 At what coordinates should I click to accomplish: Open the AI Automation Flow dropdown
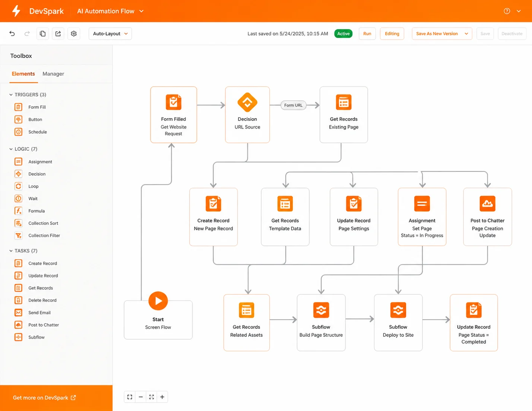[x=110, y=11]
